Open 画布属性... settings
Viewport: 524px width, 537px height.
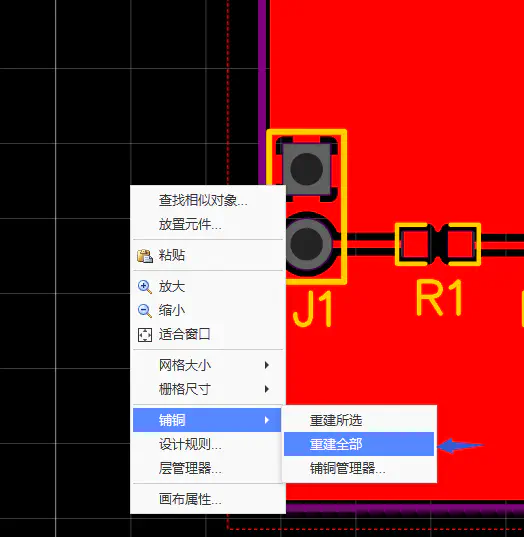[208, 499]
